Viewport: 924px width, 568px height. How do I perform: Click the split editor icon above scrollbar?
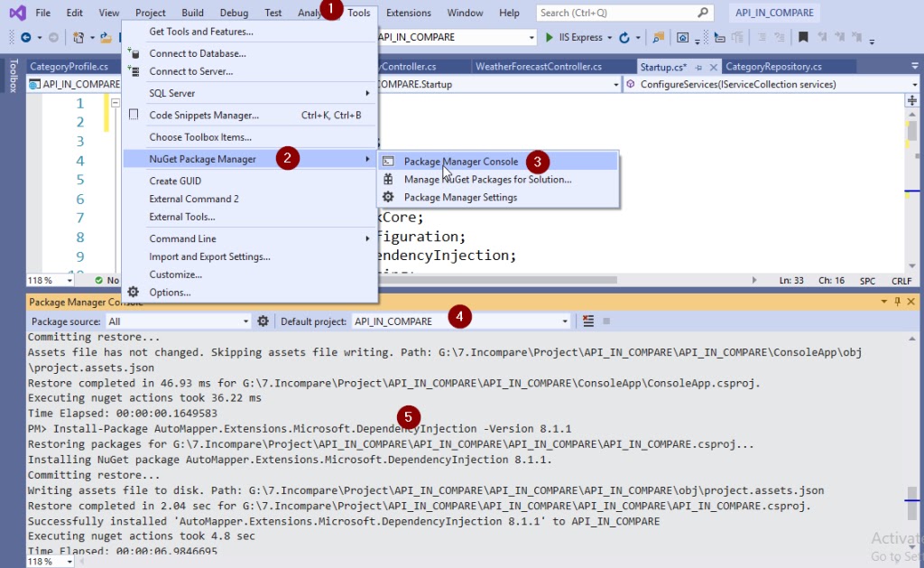911,100
